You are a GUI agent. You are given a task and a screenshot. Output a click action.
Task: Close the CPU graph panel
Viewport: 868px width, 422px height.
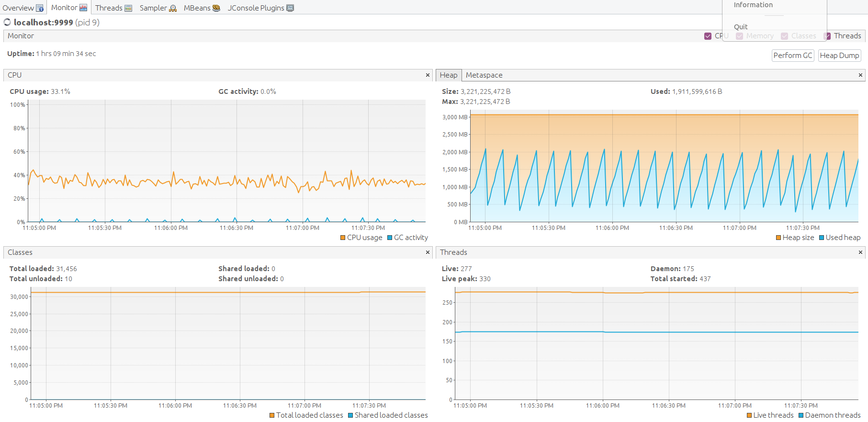[428, 75]
